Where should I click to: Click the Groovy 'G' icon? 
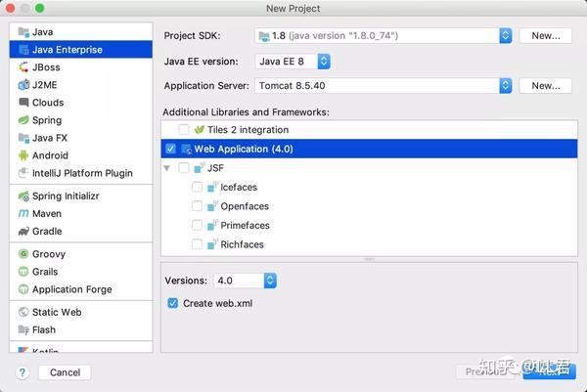click(23, 254)
